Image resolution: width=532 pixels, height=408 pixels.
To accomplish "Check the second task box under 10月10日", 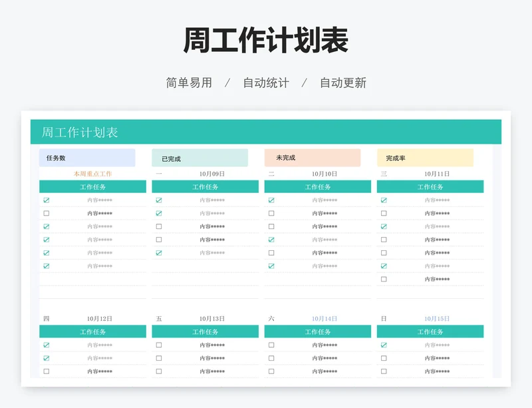I will click(x=271, y=214).
